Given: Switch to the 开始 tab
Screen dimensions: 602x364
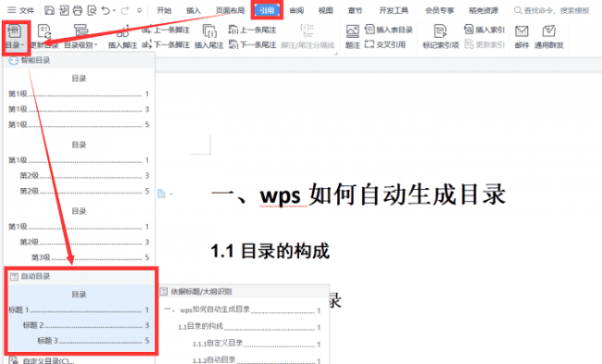Looking at the screenshot, I should (x=164, y=10).
